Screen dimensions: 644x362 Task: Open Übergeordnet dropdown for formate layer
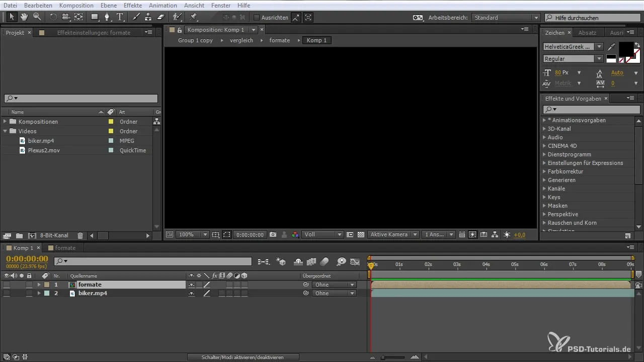(x=334, y=285)
